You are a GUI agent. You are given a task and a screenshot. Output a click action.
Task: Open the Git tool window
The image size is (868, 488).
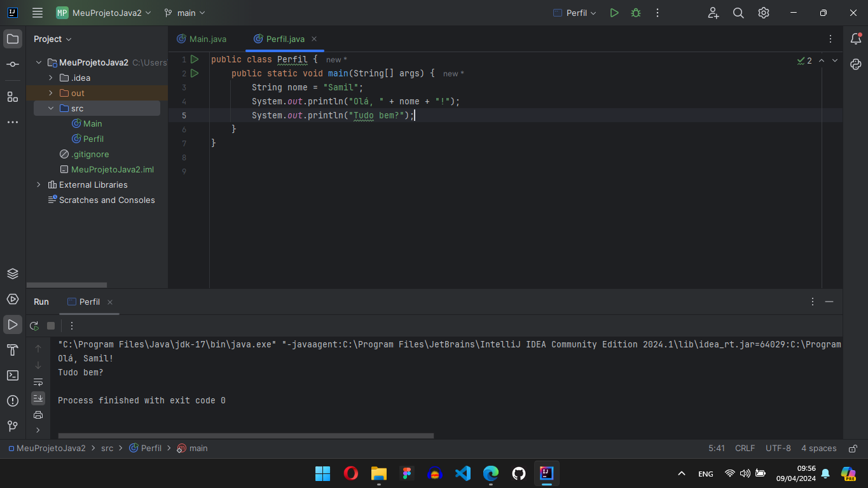point(13,426)
